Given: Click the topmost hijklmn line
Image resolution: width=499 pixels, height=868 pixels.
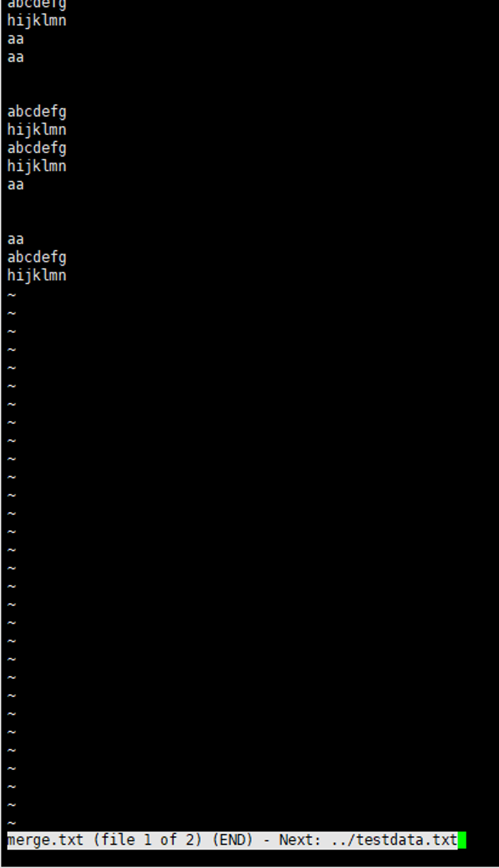Looking at the screenshot, I should 37,20.
